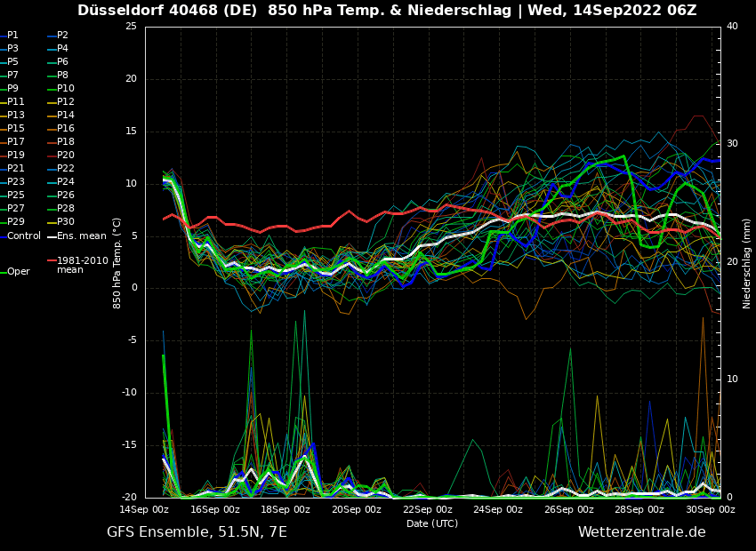Click the P16 legend label
Viewport: 756px width, 551px height.
pos(66,129)
